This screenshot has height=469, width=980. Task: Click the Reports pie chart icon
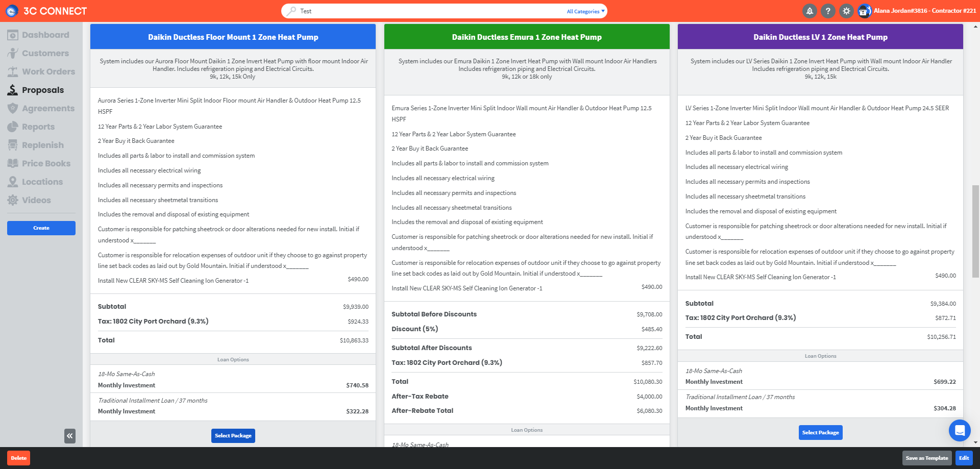click(13, 127)
